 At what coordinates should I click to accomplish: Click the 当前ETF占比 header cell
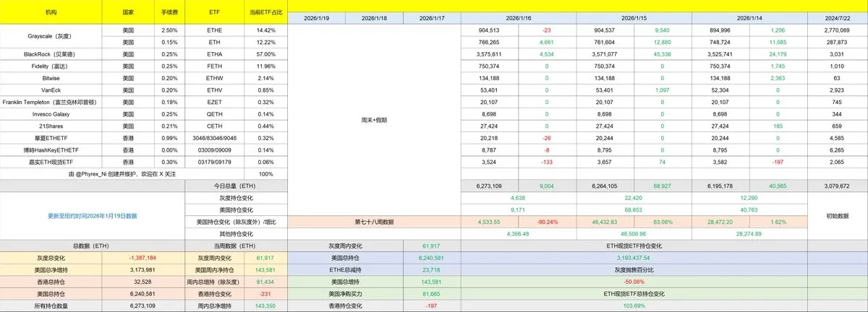pos(265,13)
